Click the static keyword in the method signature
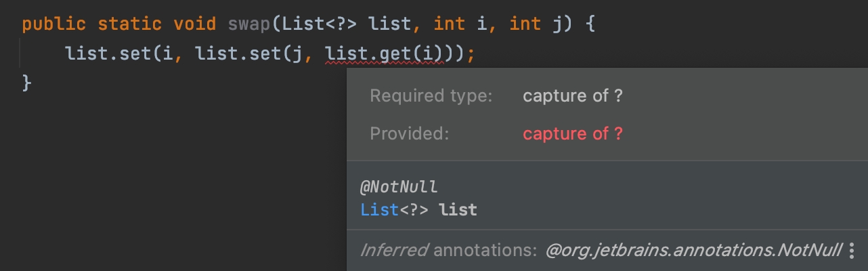Screen dimensions: 868x271 (x=130, y=25)
